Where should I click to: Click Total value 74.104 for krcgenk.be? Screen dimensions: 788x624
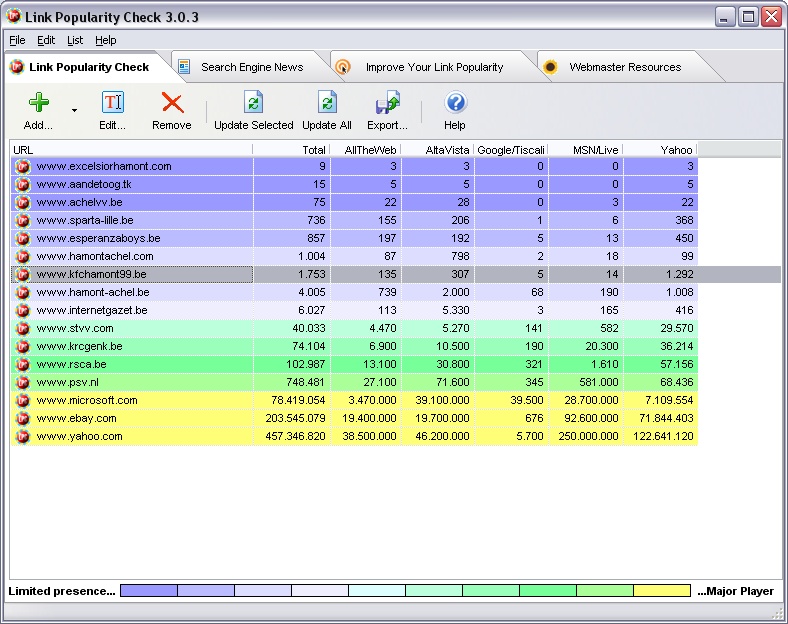309,346
